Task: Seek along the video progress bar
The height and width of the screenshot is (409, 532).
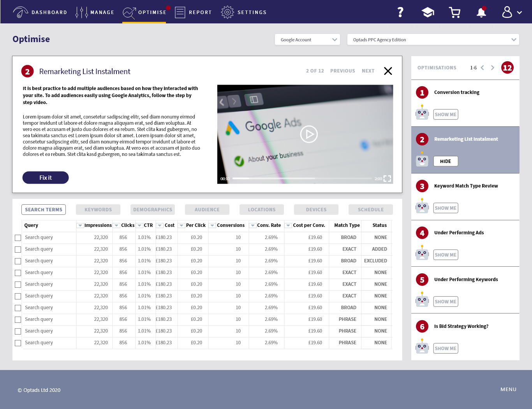Action: coord(302,179)
